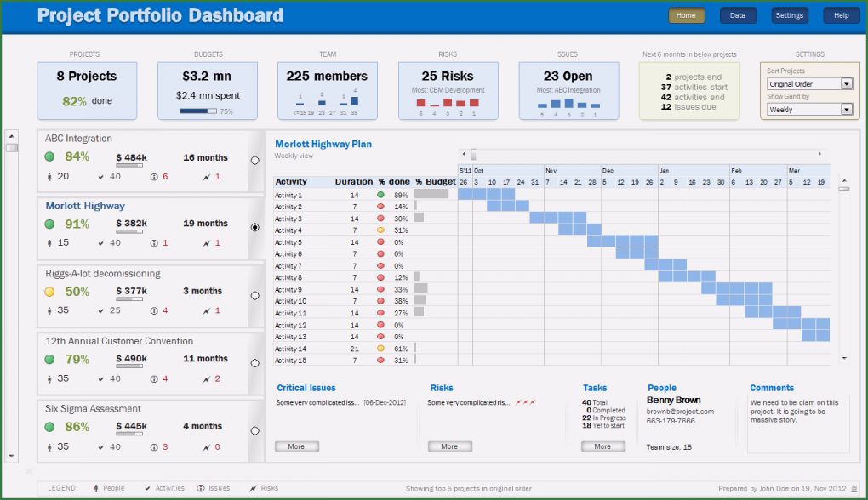
Task: Go to the Data page
Action: point(738,15)
